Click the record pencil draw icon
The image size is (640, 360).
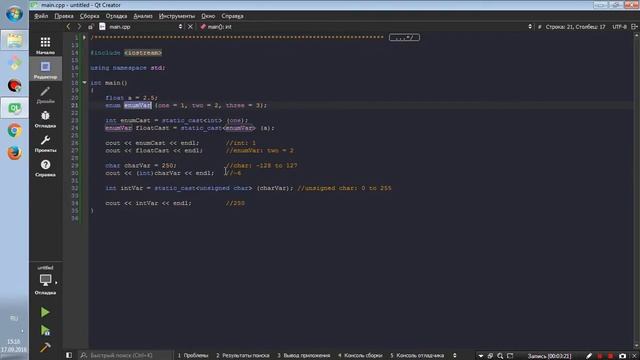(589, 356)
